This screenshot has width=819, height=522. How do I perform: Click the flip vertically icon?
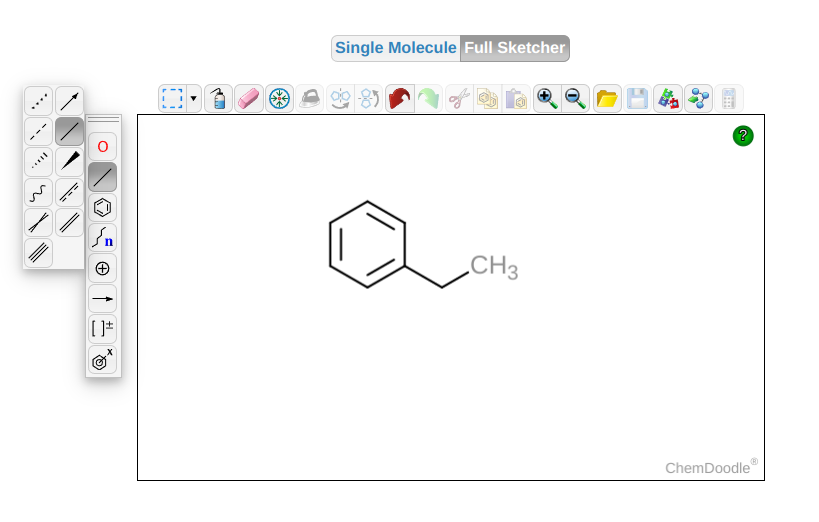(369, 98)
